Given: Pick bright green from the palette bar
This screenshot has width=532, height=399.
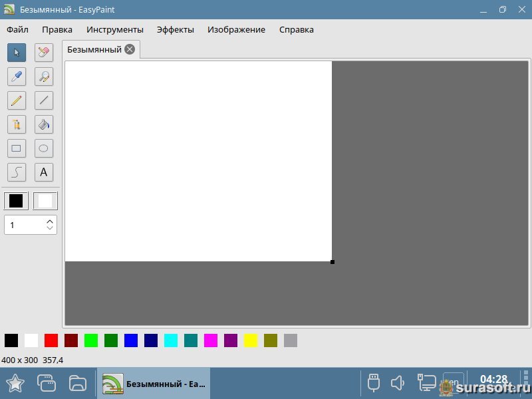Looking at the screenshot, I should (x=91, y=340).
